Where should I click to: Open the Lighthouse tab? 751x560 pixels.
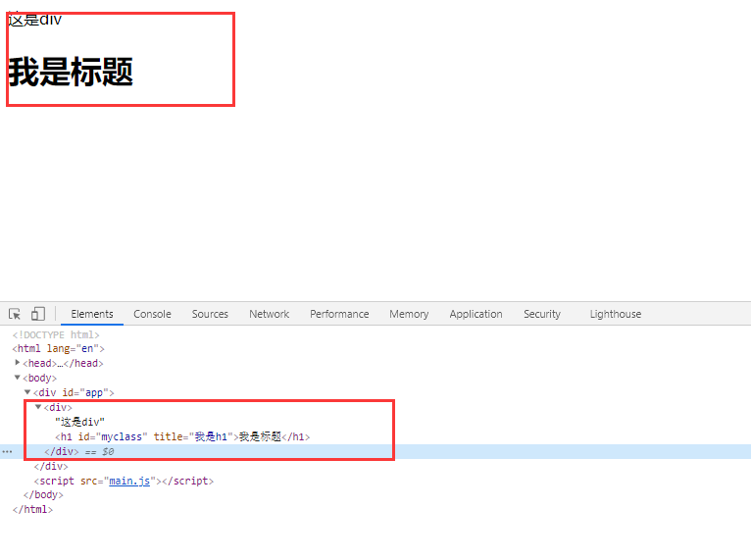click(616, 314)
